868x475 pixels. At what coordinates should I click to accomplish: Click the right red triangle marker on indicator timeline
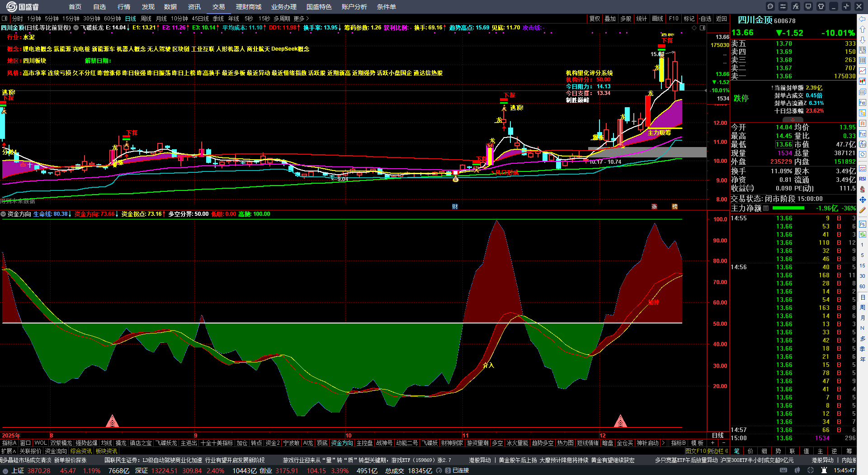tap(620, 421)
